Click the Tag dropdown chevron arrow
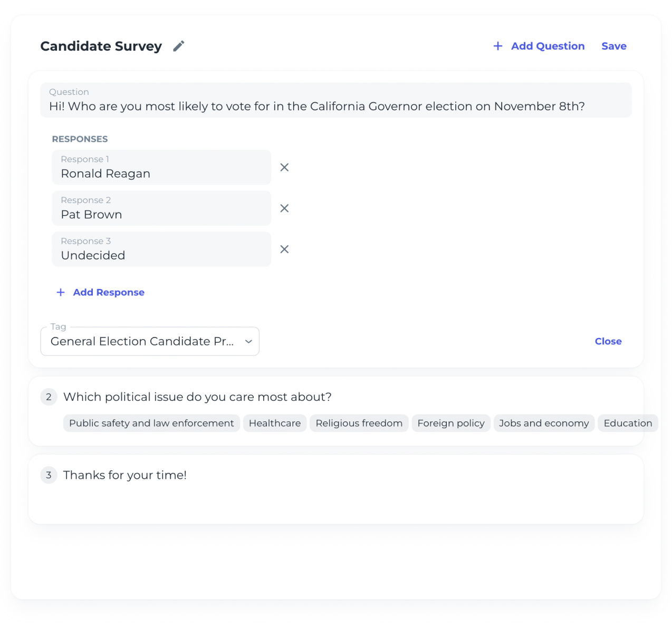This screenshot has height=627, width=672. click(248, 342)
